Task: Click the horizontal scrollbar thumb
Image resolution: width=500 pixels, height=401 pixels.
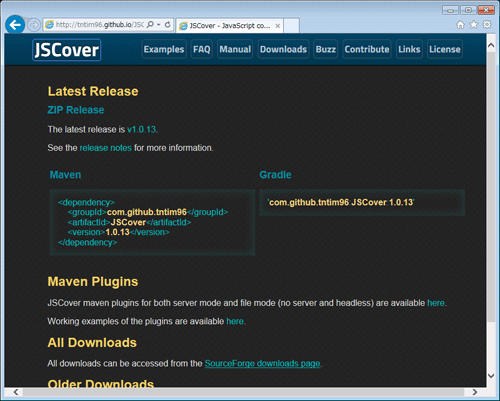Action: [243, 392]
